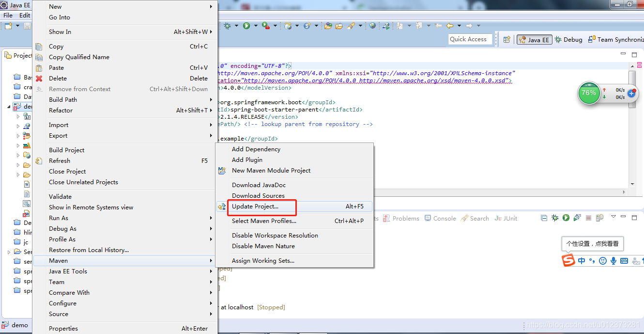
Task: Click the Servers view stop square icon
Action: coord(588,218)
